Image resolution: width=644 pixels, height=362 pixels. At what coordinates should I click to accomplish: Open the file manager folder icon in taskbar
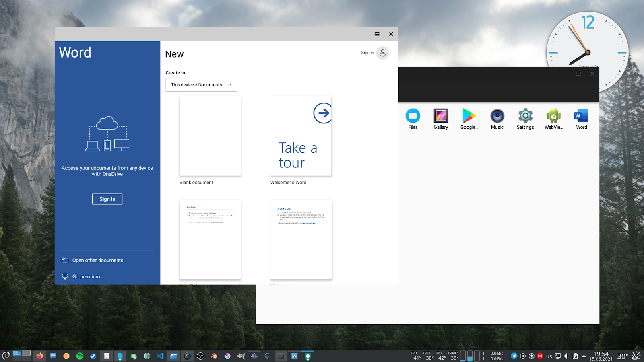(173, 356)
